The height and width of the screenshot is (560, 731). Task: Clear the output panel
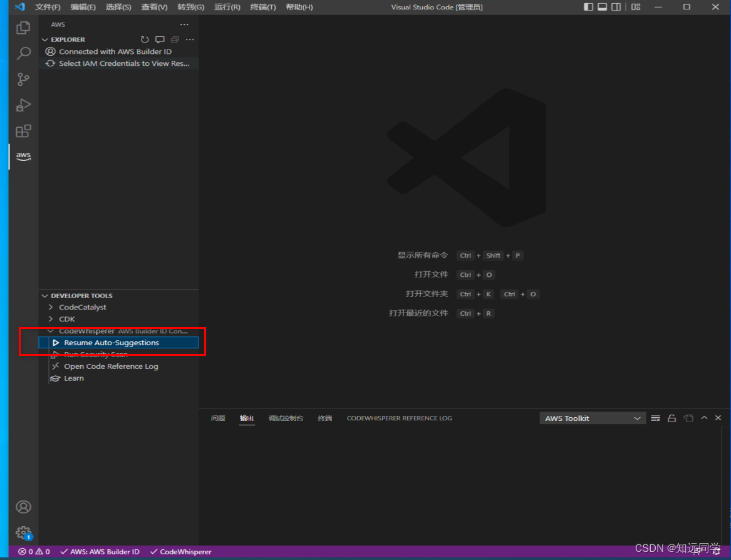(655, 418)
